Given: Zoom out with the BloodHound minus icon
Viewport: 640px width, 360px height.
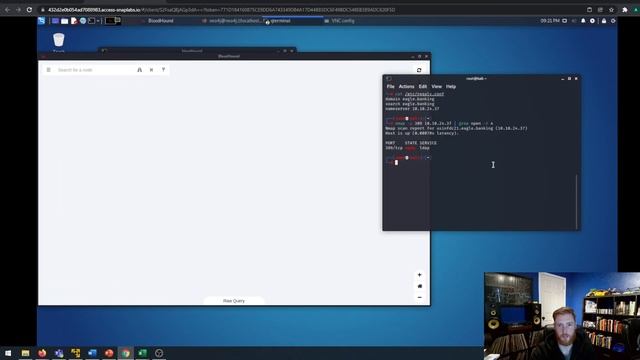Looking at the screenshot, I should [x=419, y=297].
